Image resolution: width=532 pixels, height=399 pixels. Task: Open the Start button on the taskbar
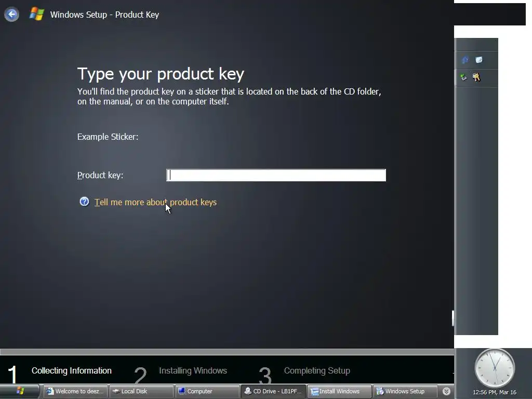pos(20,391)
